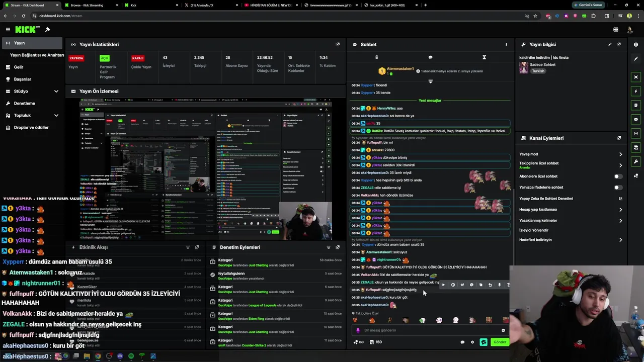
Task: Open Yayın İstatistikleri in a popout window
Action: [338, 44]
